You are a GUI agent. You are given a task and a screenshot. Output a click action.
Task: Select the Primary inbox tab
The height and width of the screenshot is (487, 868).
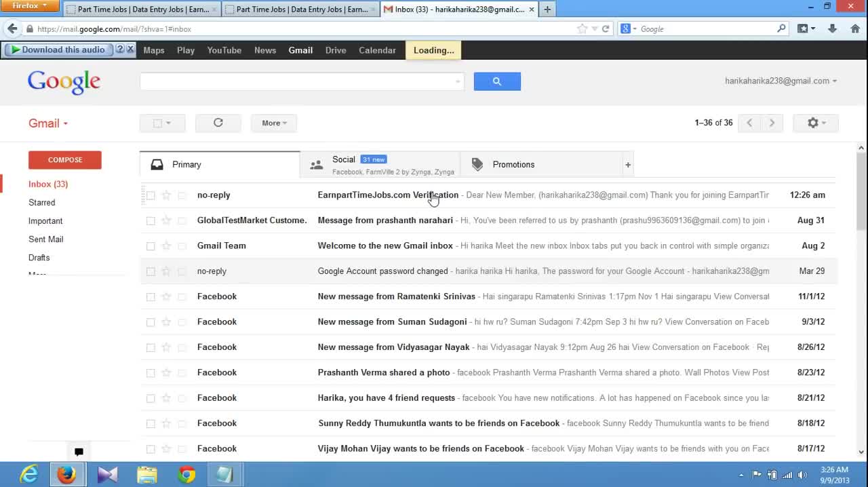coord(220,165)
